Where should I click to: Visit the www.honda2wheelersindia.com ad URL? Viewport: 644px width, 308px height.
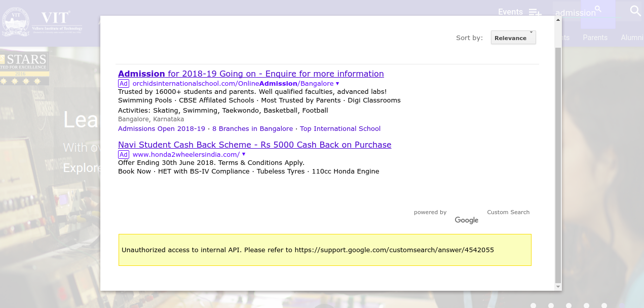point(186,155)
